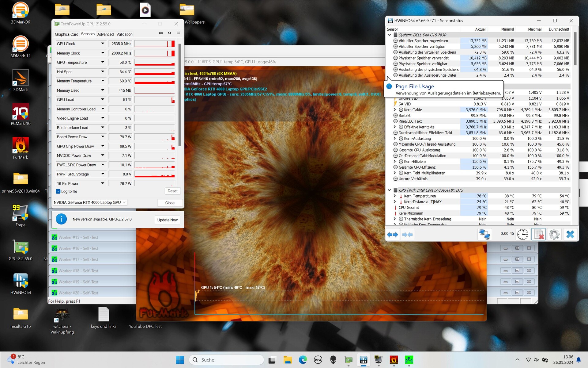Take GPU-Z screenshot with camera icon
The width and height of the screenshot is (588, 368).
[x=161, y=33]
